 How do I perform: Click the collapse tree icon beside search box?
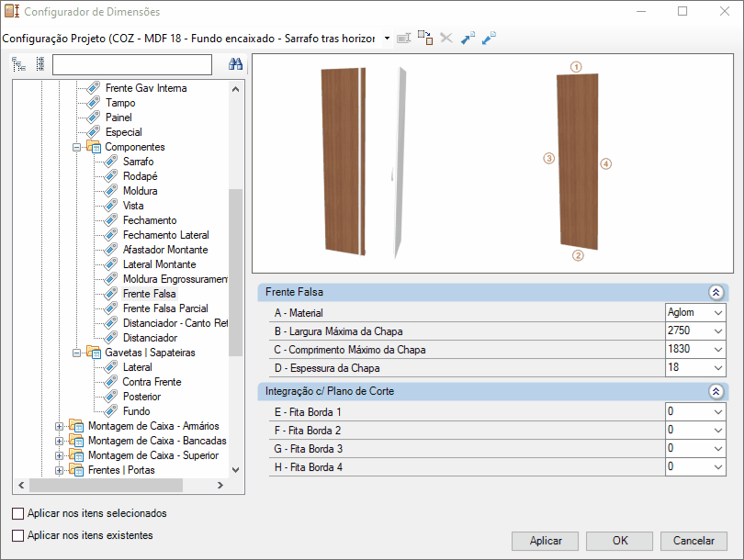click(39, 64)
